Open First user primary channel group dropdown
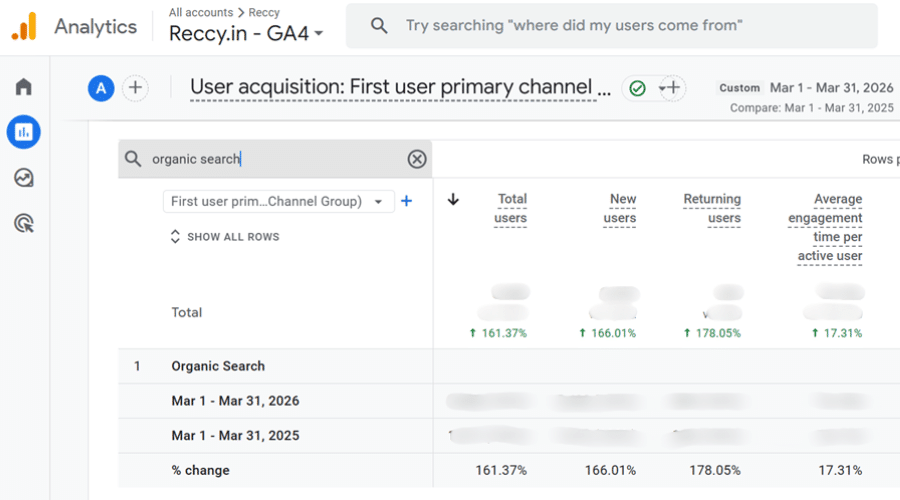The height and width of the screenshot is (500, 900). coord(278,201)
